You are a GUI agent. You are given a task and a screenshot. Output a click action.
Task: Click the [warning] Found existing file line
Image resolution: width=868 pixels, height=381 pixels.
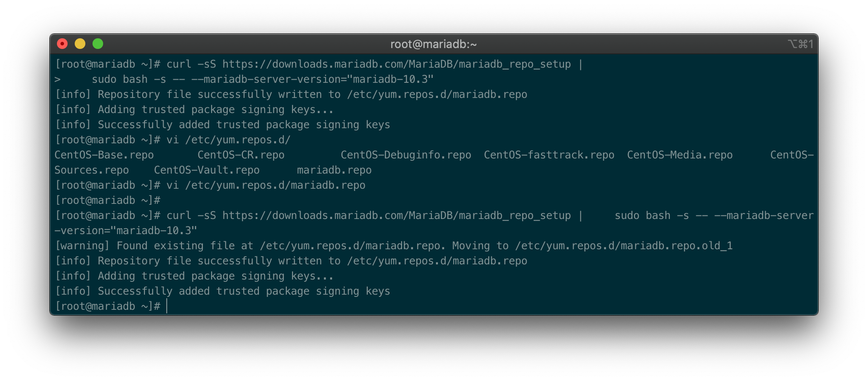(394, 246)
